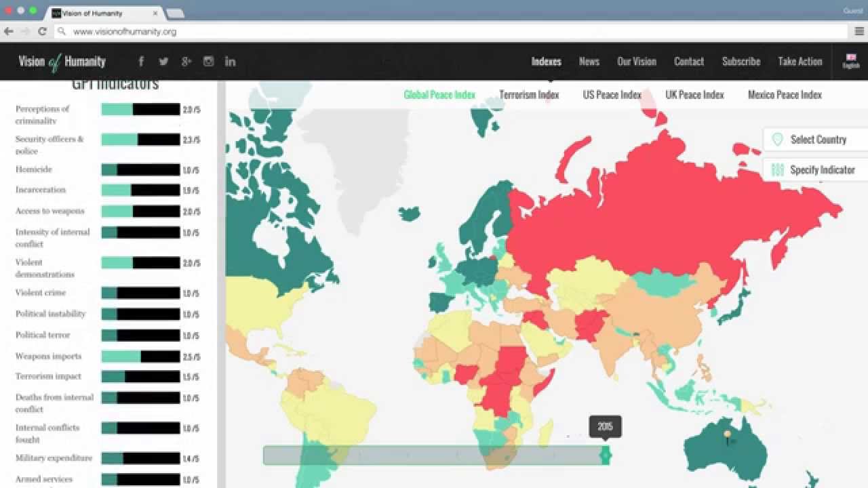Click the 2015 year slider handle
The width and height of the screenshot is (868, 488).
[x=605, y=455]
